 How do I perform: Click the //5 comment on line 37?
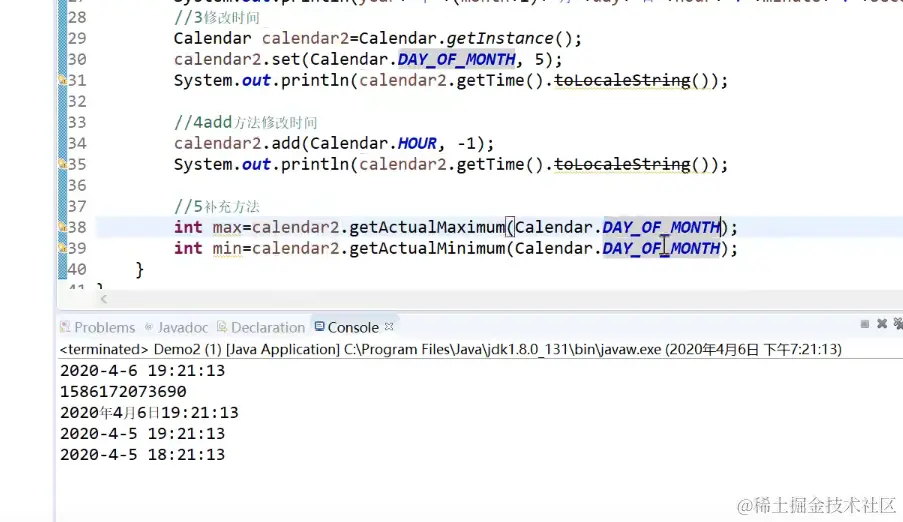pos(217,206)
